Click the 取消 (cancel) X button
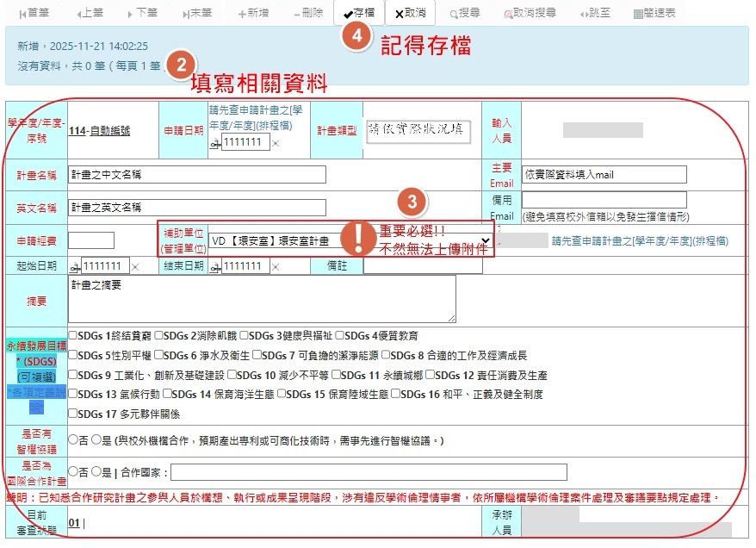The image size is (756, 548). point(410,14)
